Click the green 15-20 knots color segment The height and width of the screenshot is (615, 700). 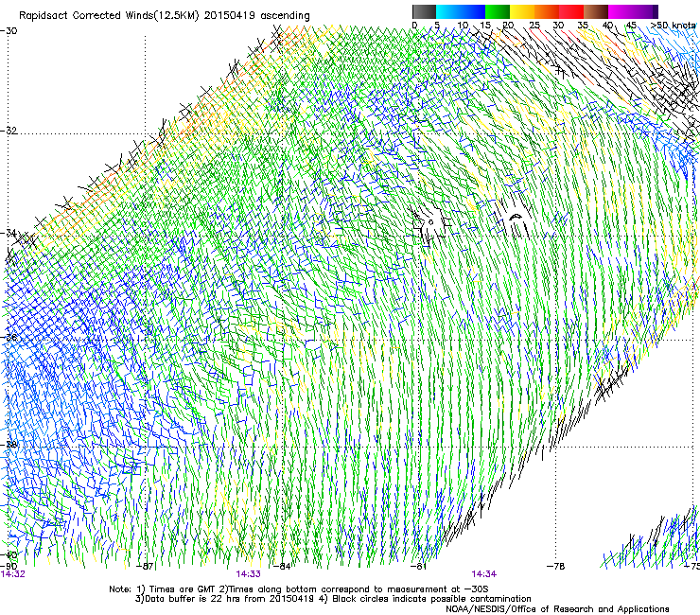coord(498,11)
